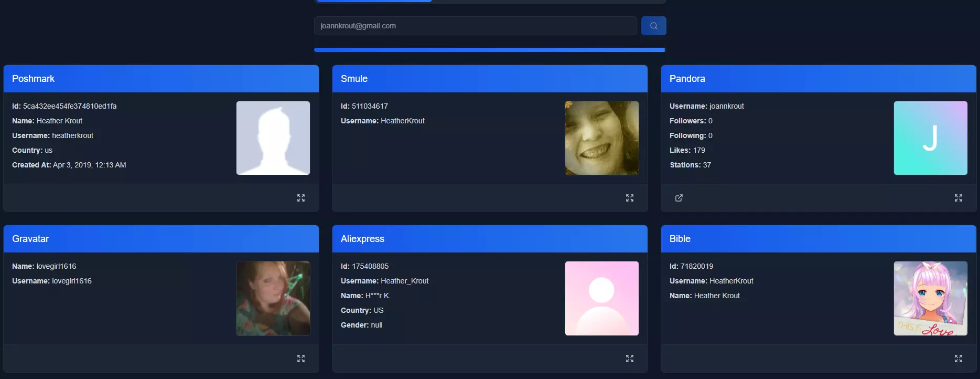The height and width of the screenshot is (379, 980).
Task: Select Pandora Following: 0 line
Action: pos(691,135)
